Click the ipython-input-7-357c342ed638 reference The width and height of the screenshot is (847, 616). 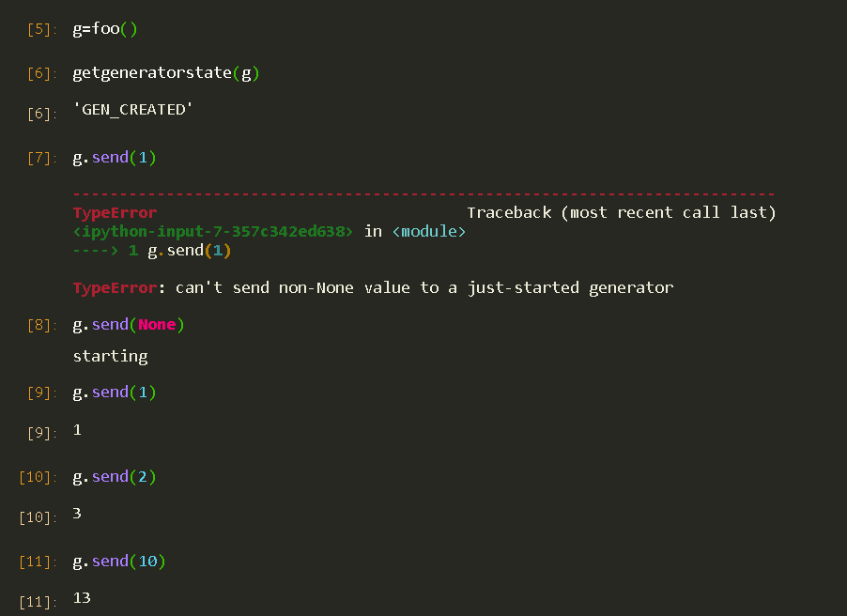tap(213, 231)
